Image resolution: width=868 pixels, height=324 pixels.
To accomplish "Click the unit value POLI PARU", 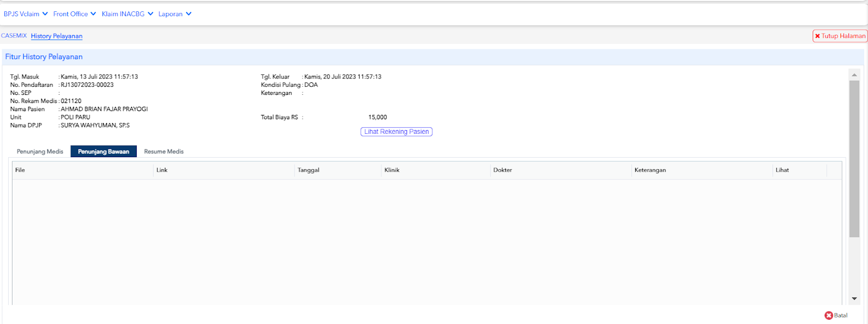I will pos(75,117).
